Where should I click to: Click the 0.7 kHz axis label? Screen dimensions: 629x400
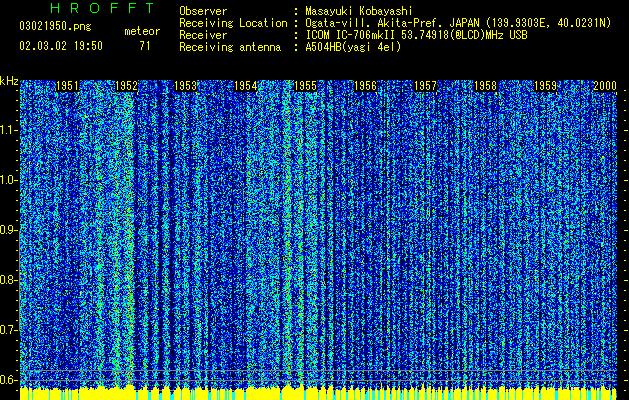(x=8, y=330)
